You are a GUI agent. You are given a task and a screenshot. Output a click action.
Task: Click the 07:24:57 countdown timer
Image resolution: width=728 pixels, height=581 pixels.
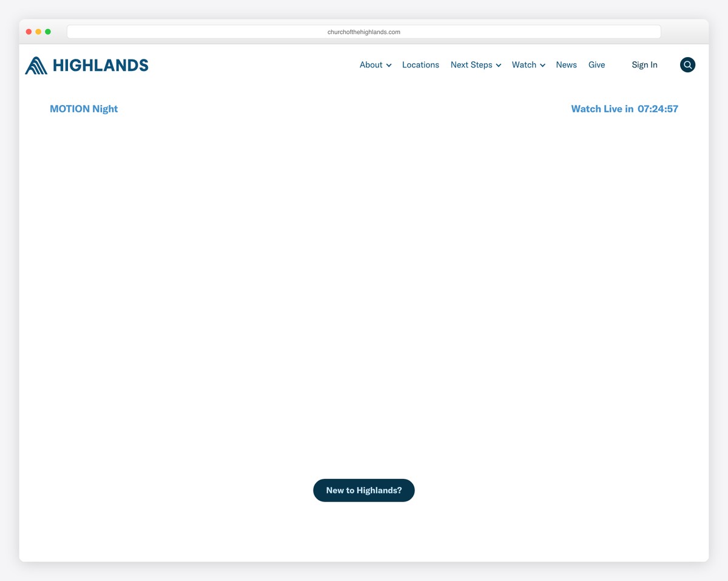click(x=658, y=109)
